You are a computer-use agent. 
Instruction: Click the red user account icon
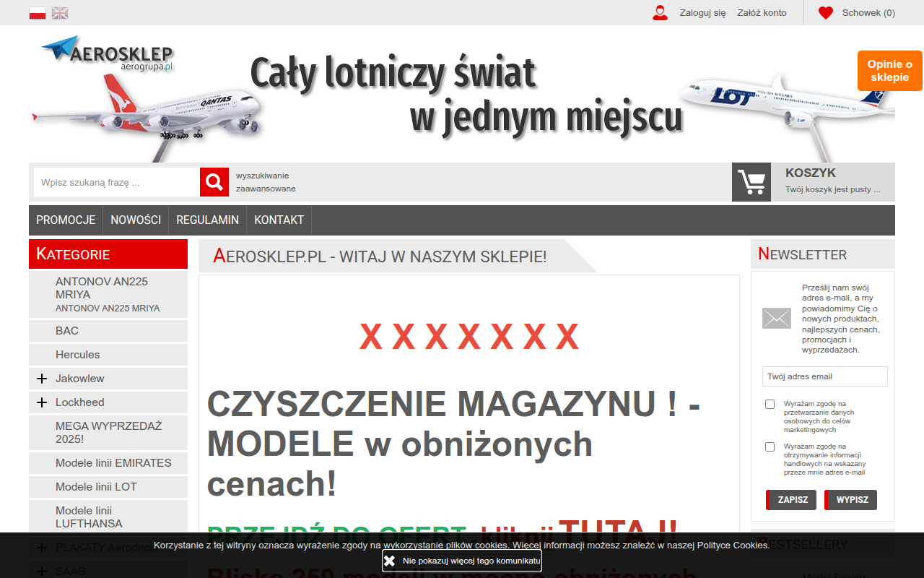660,12
